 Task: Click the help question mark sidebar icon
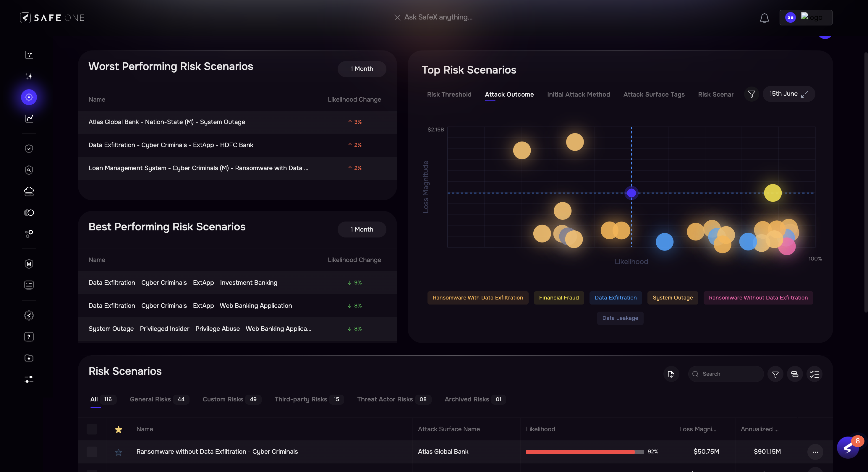(x=29, y=337)
